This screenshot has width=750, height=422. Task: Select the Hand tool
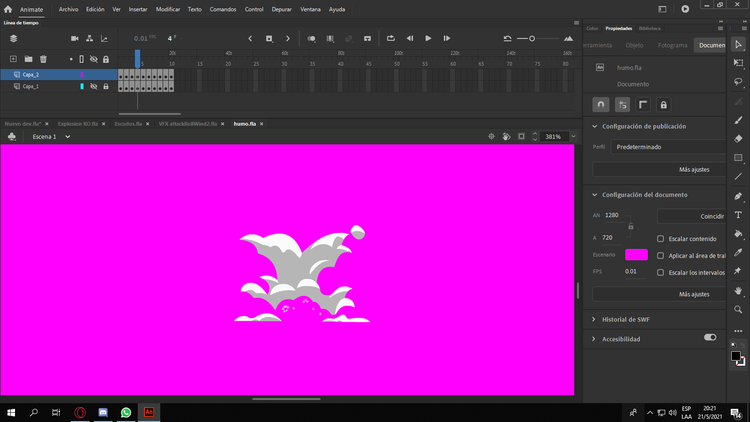(x=738, y=290)
